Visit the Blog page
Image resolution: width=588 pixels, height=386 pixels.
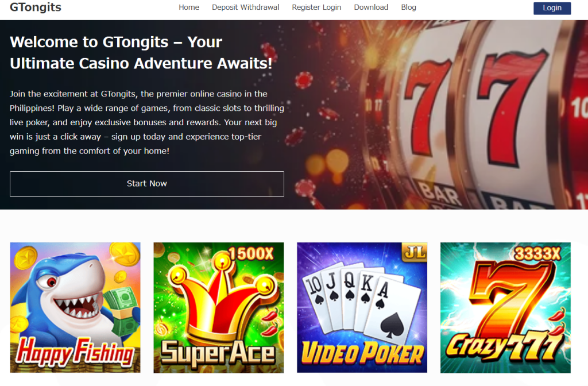click(x=409, y=7)
